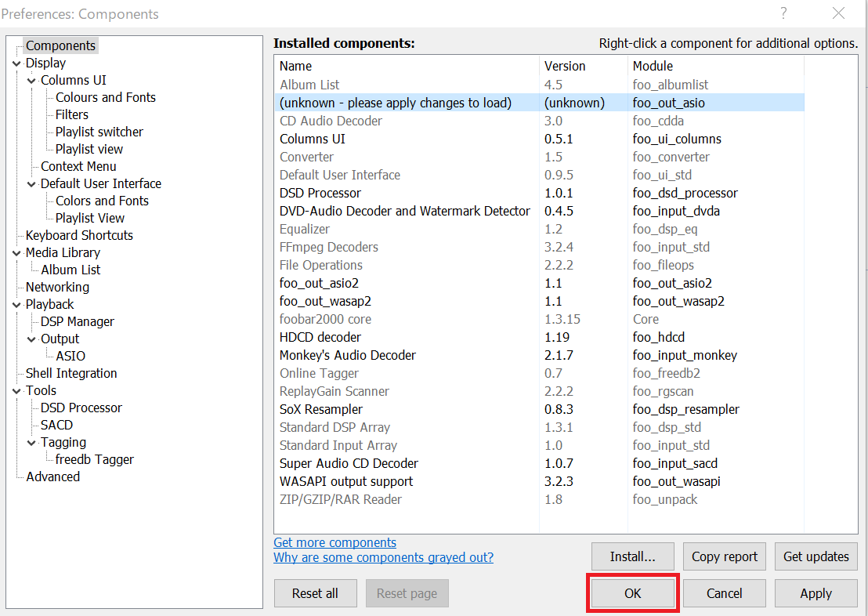868x616 pixels.
Task: Select the CD Audio Decoder component
Action: pos(540,121)
